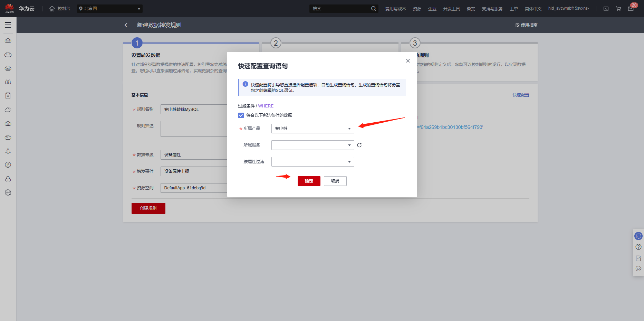Open the 使用指南 link
644x321 pixels.
click(526, 25)
